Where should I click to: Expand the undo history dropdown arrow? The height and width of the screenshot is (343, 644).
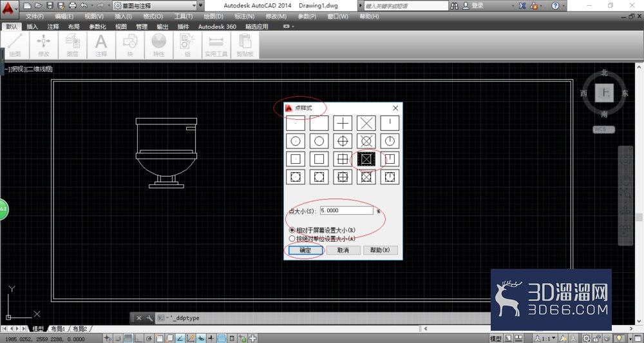[92, 6]
